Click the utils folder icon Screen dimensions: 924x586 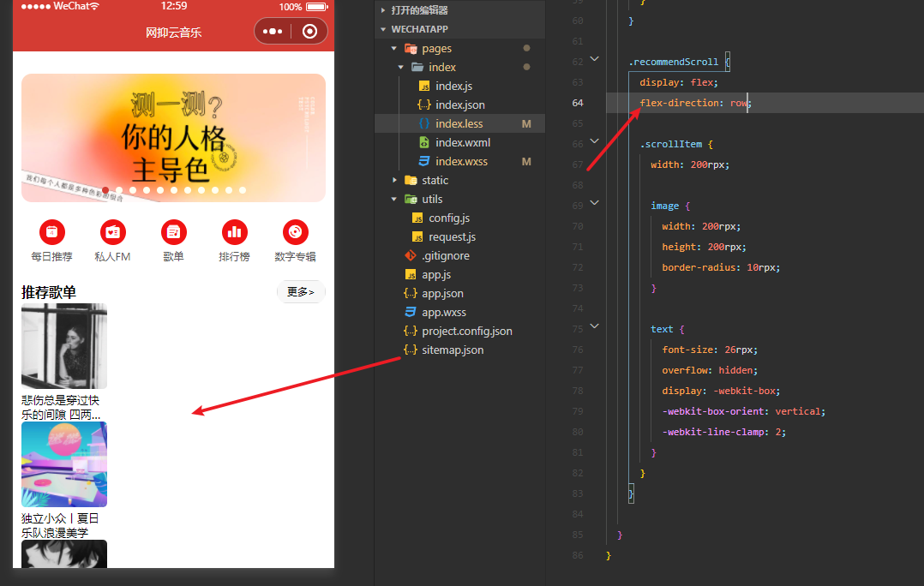click(x=411, y=199)
